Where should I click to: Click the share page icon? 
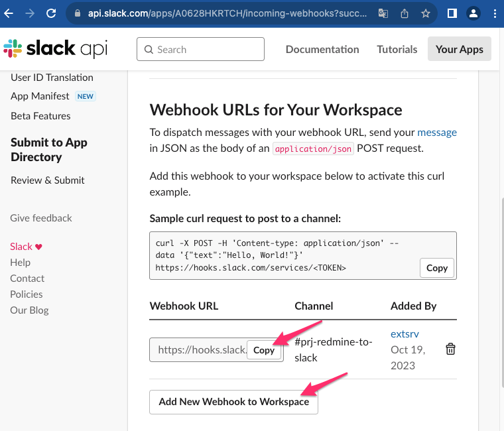405,13
